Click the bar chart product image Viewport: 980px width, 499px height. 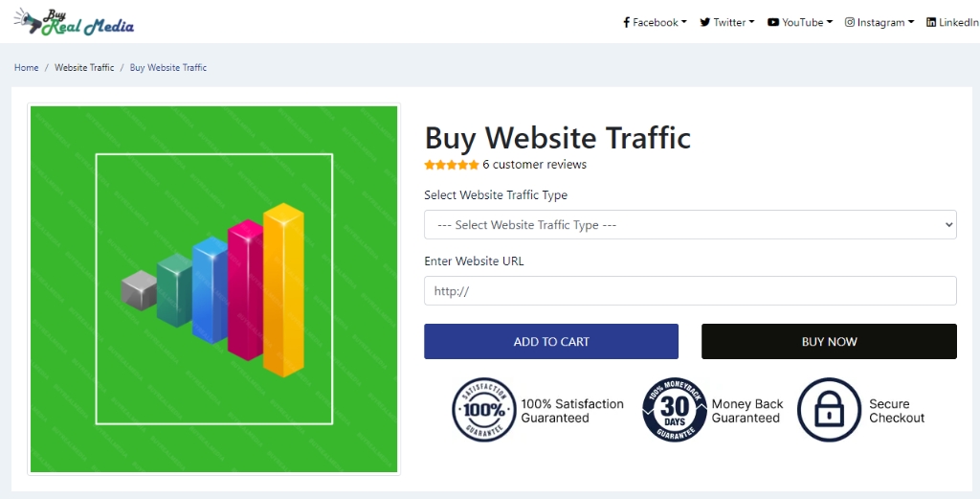click(214, 289)
